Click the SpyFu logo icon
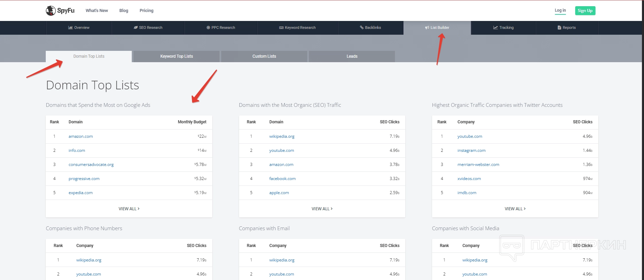This screenshot has height=280, width=644. pyautogui.click(x=51, y=11)
